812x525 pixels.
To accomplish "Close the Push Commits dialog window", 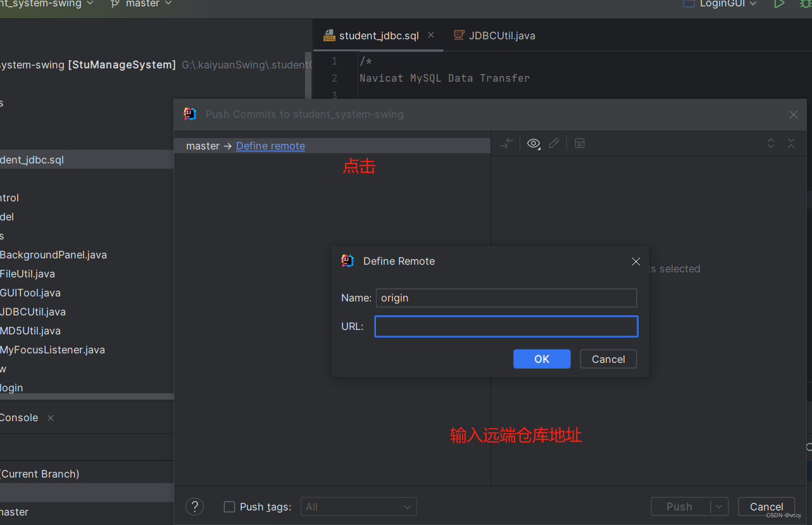I will pos(794,115).
